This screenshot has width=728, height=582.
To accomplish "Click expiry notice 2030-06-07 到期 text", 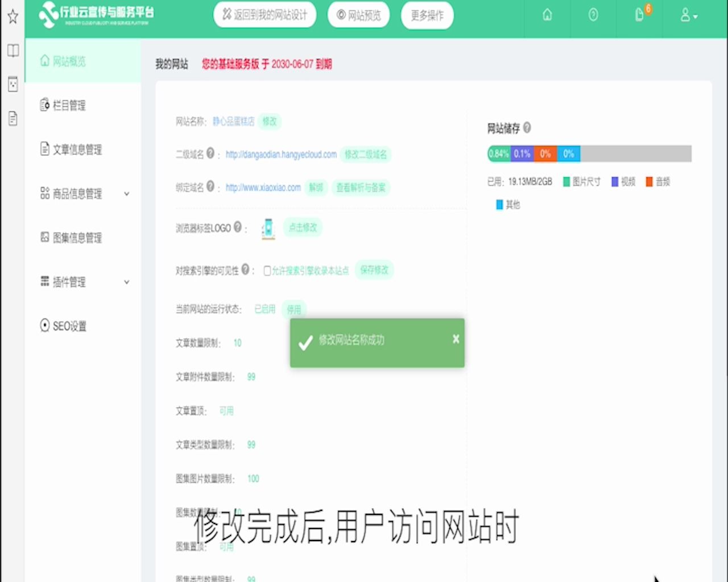I will tap(301, 64).
